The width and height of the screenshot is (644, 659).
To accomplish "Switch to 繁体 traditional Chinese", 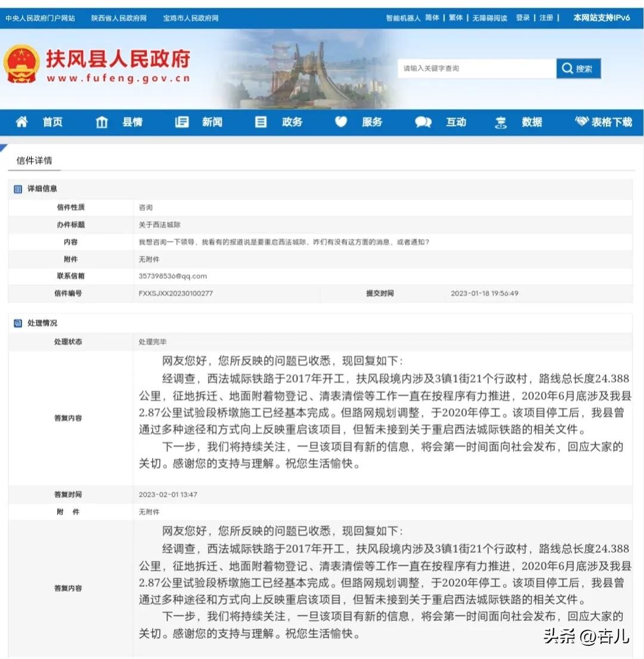I will (456, 18).
